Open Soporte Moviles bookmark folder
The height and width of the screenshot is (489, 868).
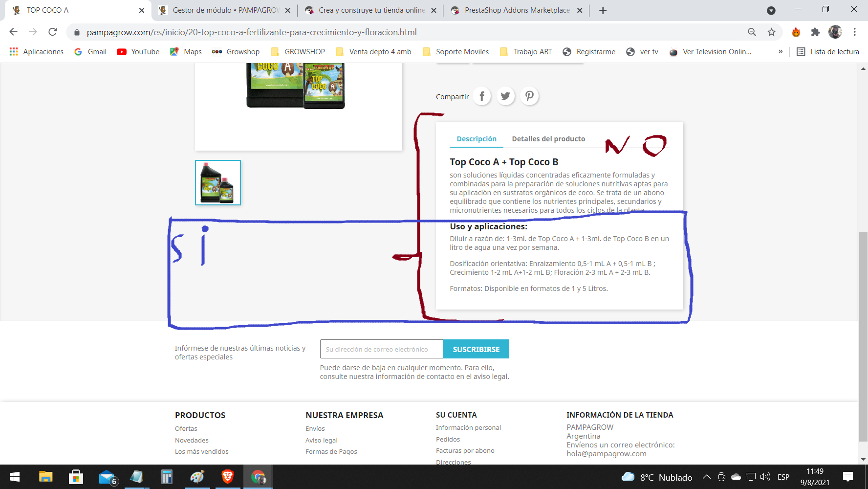(x=456, y=52)
